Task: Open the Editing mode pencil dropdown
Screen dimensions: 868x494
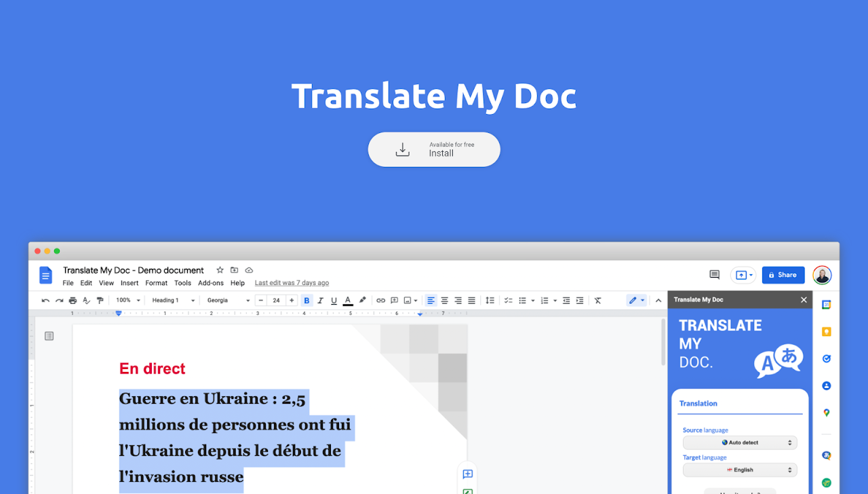Action: [636, 301]
